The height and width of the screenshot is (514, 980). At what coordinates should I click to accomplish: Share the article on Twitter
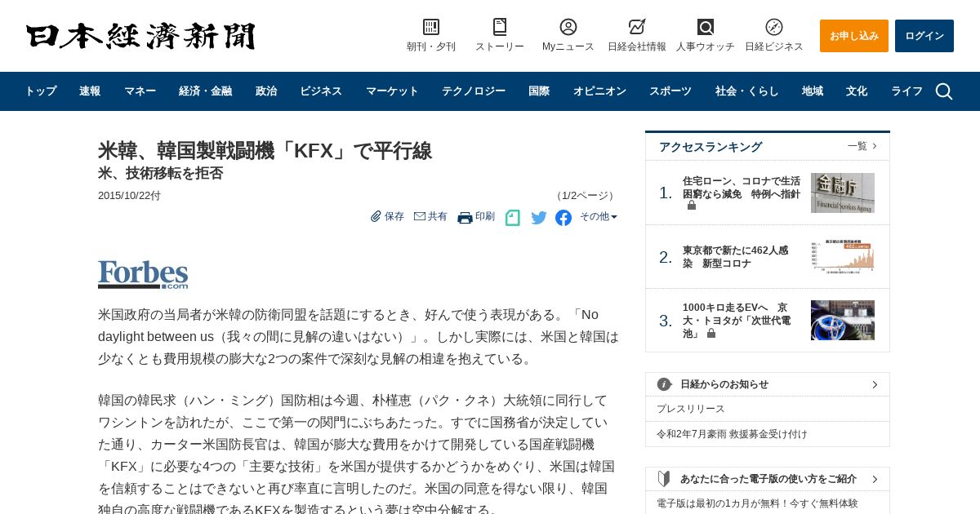click(x=539, y=218)
